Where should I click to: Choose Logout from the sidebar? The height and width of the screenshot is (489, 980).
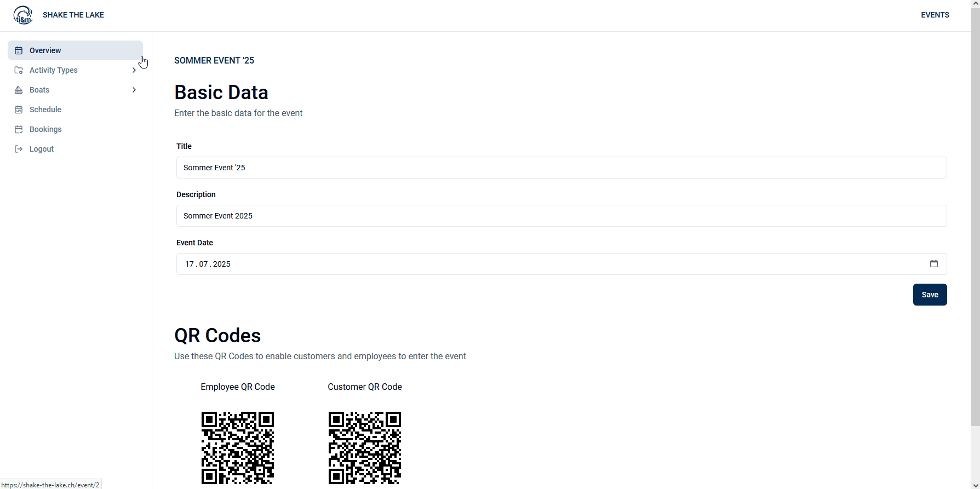point(76,149)
